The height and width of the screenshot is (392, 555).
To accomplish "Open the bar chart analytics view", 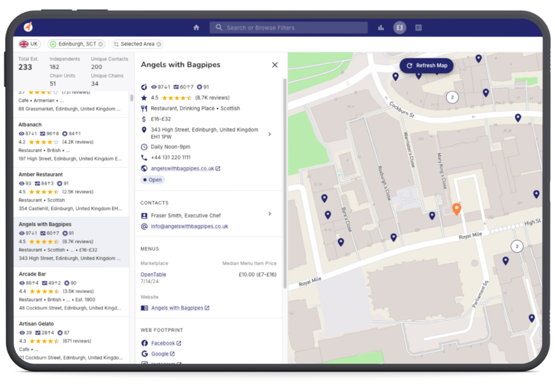I will 381,28.
